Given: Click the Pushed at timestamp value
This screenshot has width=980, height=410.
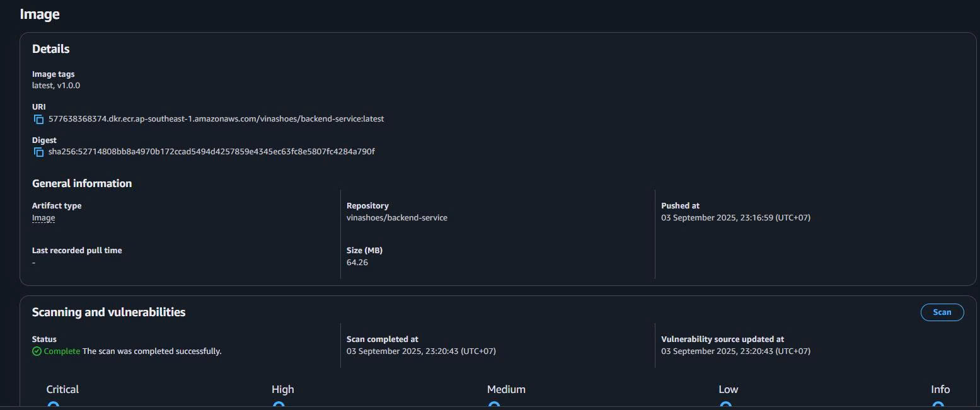Looking at the screenshot, I should pos(735,218).
